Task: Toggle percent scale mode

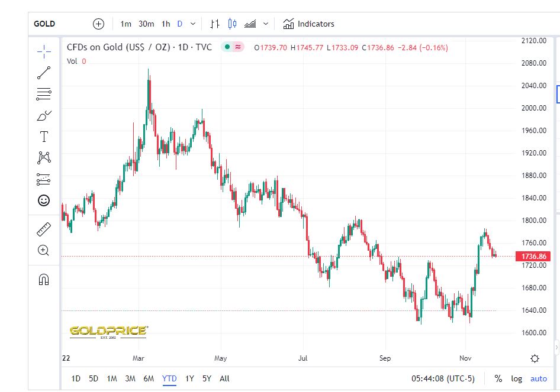Action: pyautogui.click(x=498, y=378)
